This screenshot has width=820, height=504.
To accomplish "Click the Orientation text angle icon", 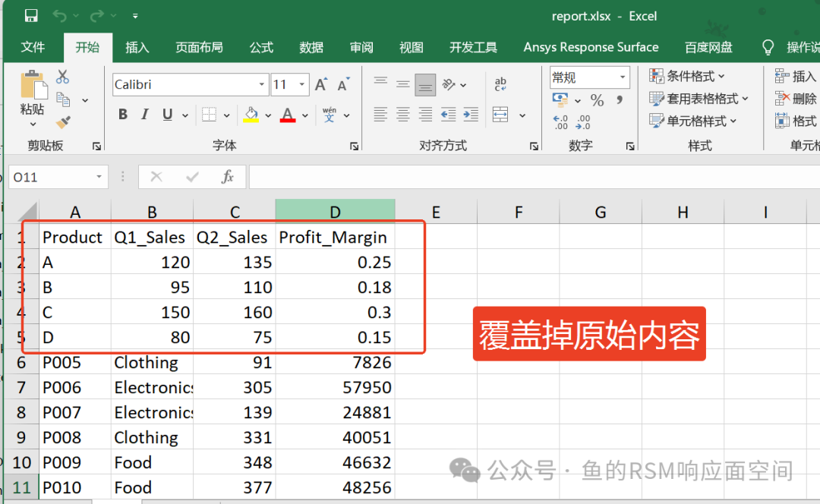I will point(449,84).
